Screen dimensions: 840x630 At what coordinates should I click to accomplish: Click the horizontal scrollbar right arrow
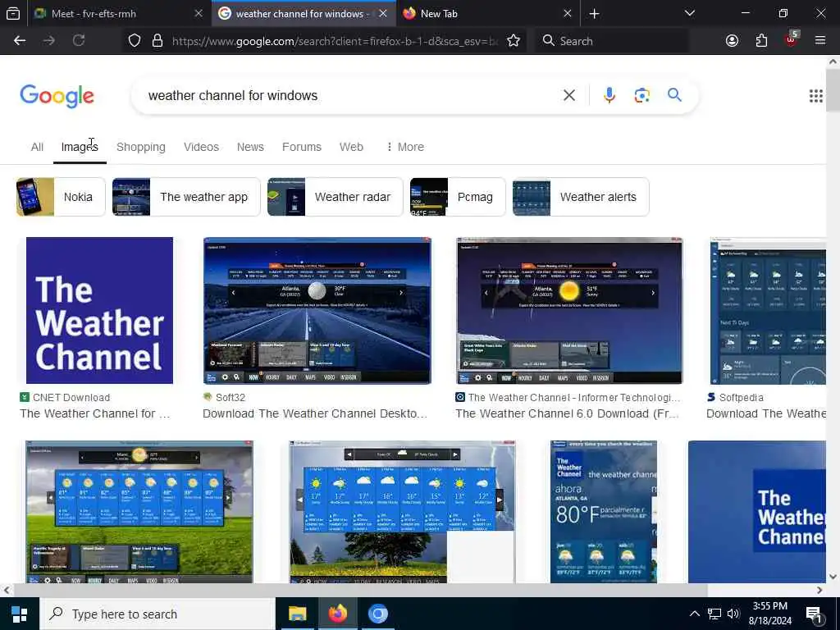(x=819, y=590)
